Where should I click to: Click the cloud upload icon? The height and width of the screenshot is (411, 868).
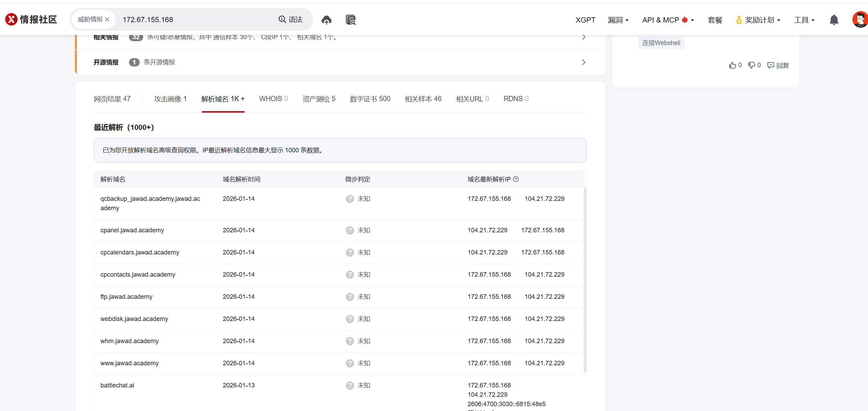[326, 20]
